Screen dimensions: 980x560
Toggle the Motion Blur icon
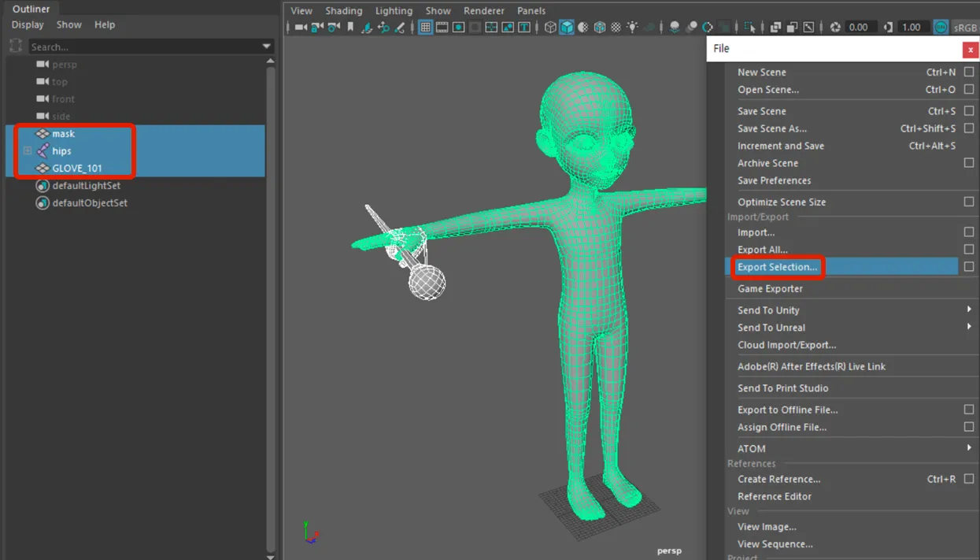[691, 28]
